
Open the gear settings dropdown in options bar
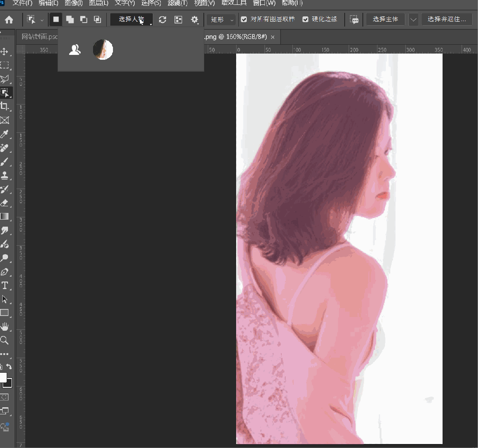(194, 19)
